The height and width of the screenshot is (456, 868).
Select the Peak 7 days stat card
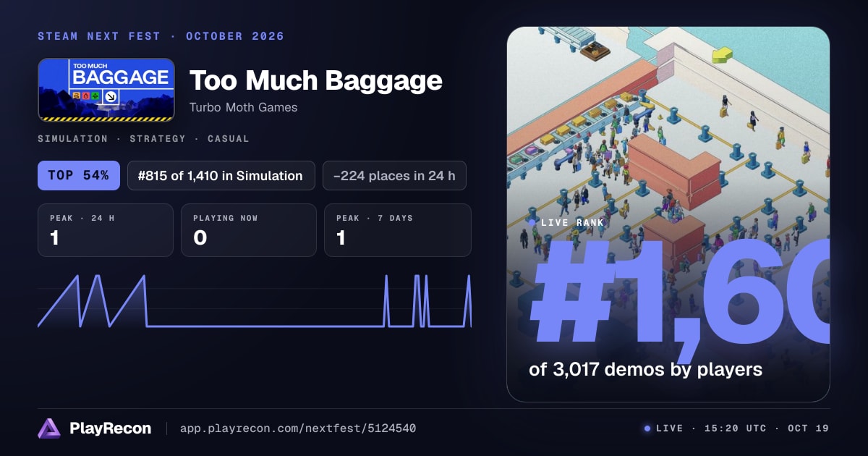pyautogui.click(x=398, y=230)
